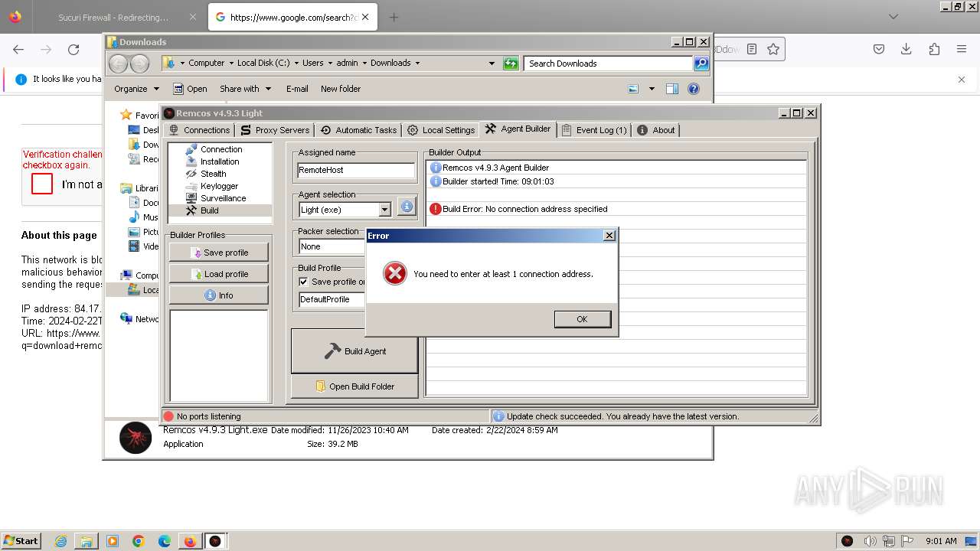Click the Firefox back arrow
This screenshot has height=551, width=980.
coord(18,49)
